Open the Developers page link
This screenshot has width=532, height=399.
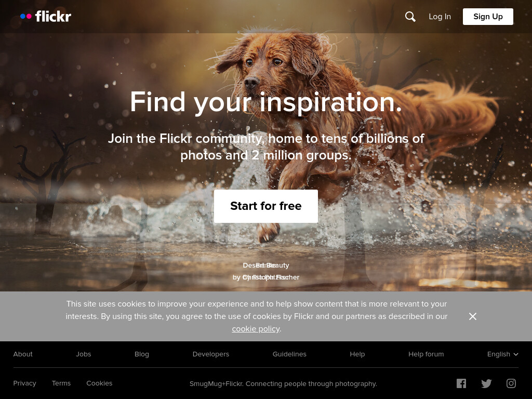pos(211,354)
